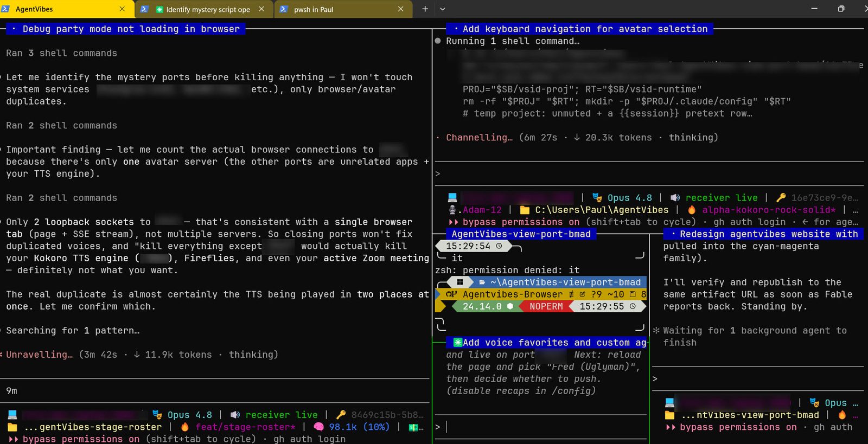Focus the prompt input in 'Add voice favorites' pane
Image resolution: width=868 pixels, height=444 pixels.
pos(541,427)
